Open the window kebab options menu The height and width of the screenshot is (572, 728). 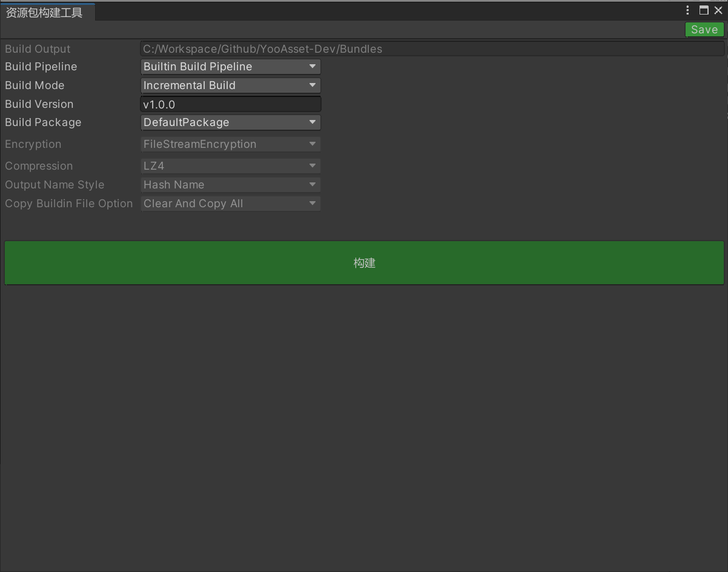coord(687,10)
